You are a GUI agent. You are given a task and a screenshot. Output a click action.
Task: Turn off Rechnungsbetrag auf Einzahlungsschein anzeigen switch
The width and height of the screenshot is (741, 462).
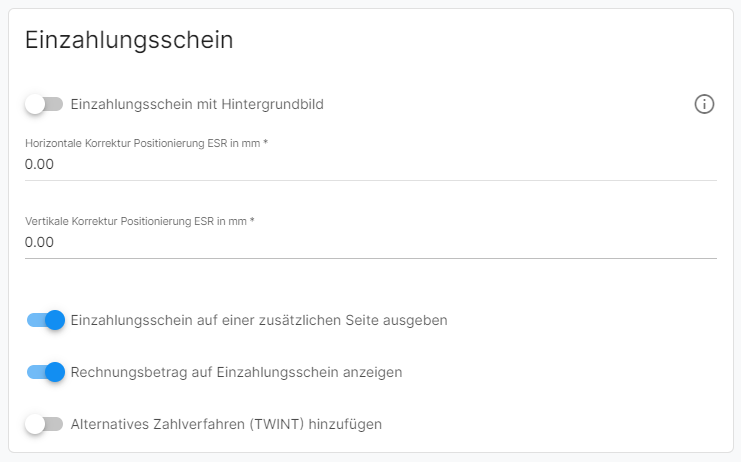pos(45,372)
